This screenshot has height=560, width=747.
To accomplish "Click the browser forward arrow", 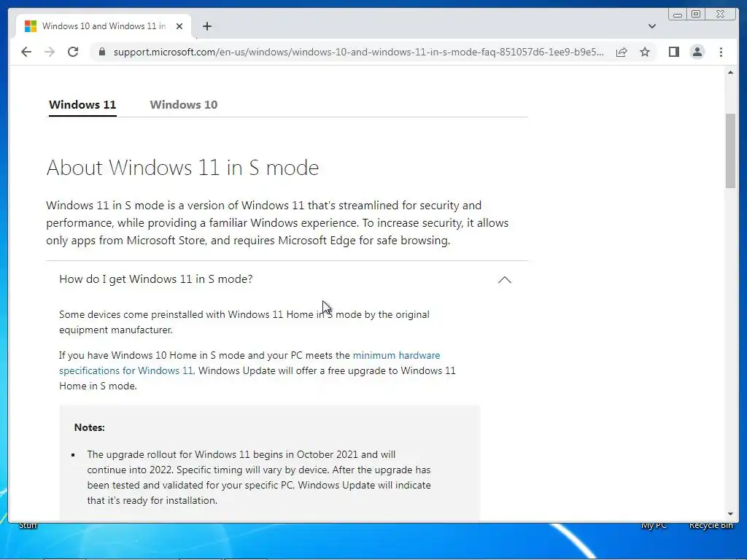I will click(50, 52).
